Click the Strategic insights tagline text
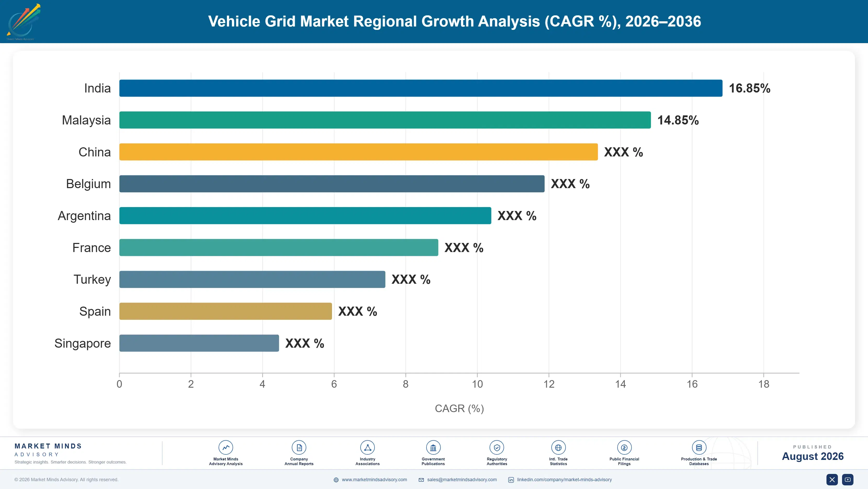The image size is (868, 489). pyautogui.click(x=70, y=462)
